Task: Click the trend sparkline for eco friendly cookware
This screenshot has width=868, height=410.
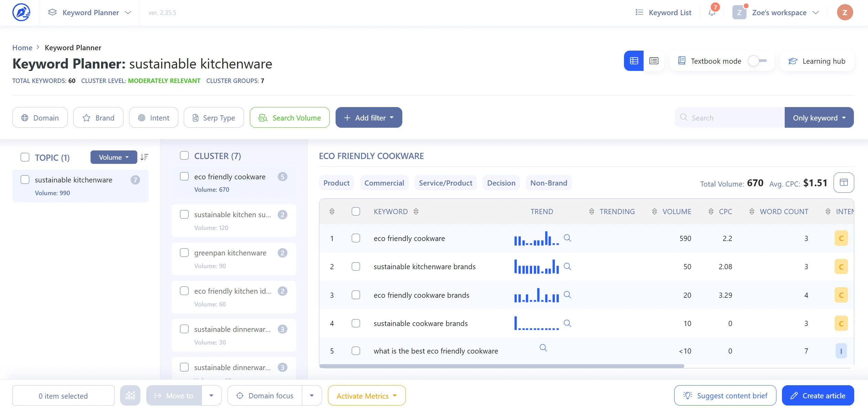Action: pos(536,238)
